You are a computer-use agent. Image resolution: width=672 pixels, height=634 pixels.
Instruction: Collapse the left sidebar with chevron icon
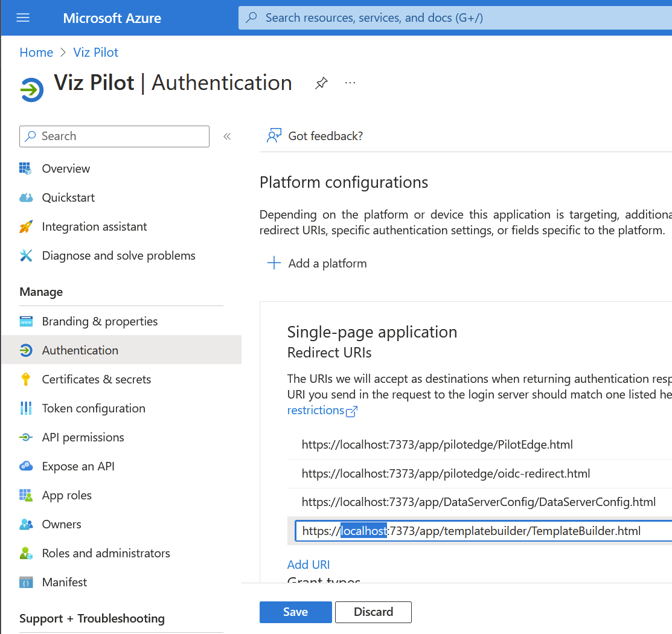227,136
